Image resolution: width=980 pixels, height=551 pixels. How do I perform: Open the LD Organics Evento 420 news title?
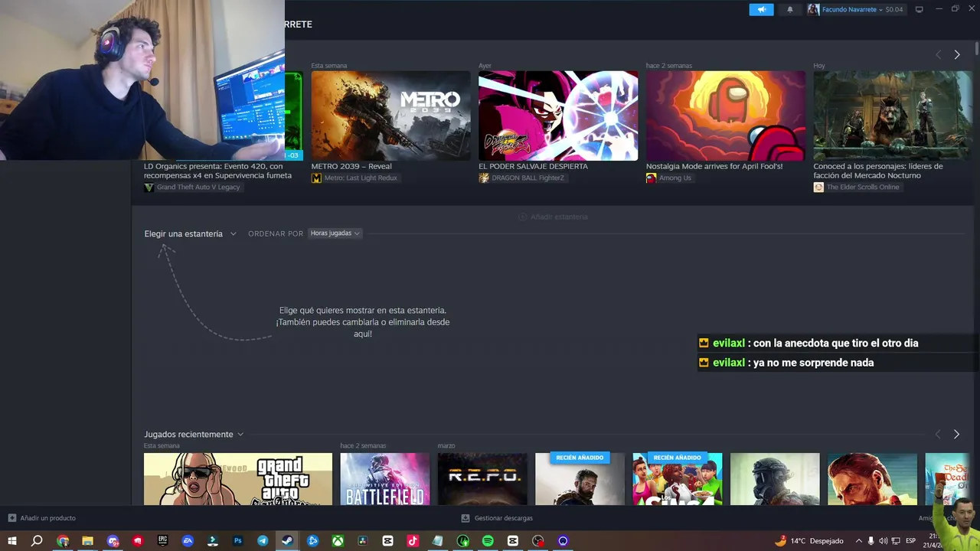(x=217, y=171)
